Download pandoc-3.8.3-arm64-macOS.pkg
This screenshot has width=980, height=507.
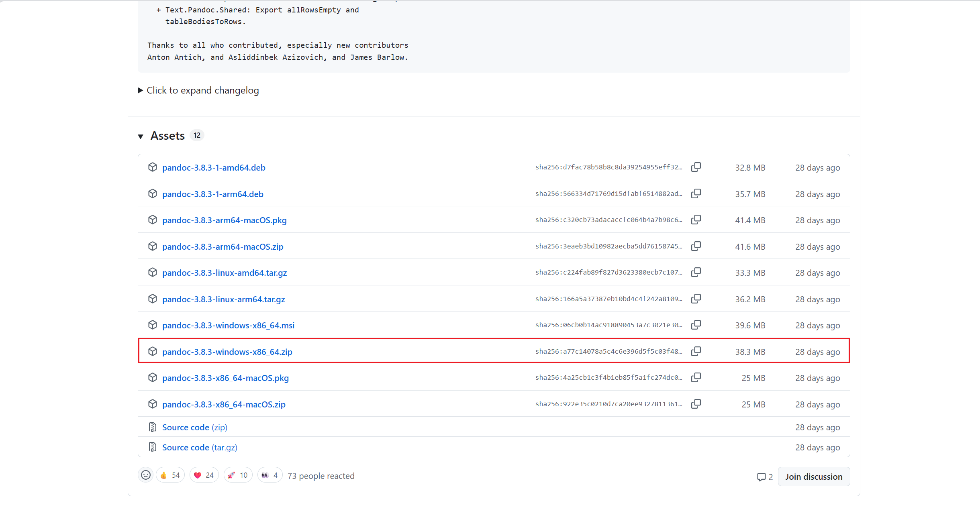coord(225,220)
